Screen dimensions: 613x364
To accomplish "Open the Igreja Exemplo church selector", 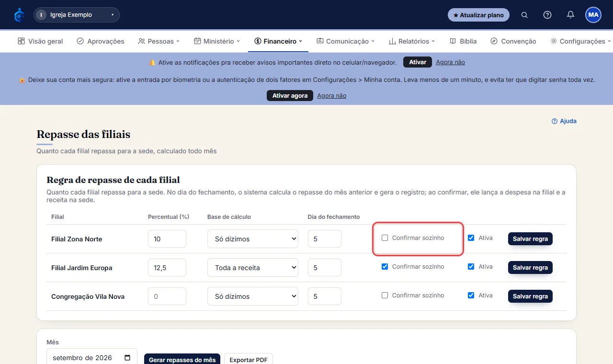I will 77,15.
